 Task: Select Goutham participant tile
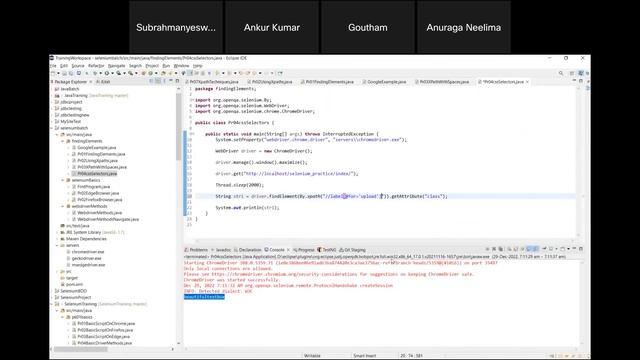368,27
